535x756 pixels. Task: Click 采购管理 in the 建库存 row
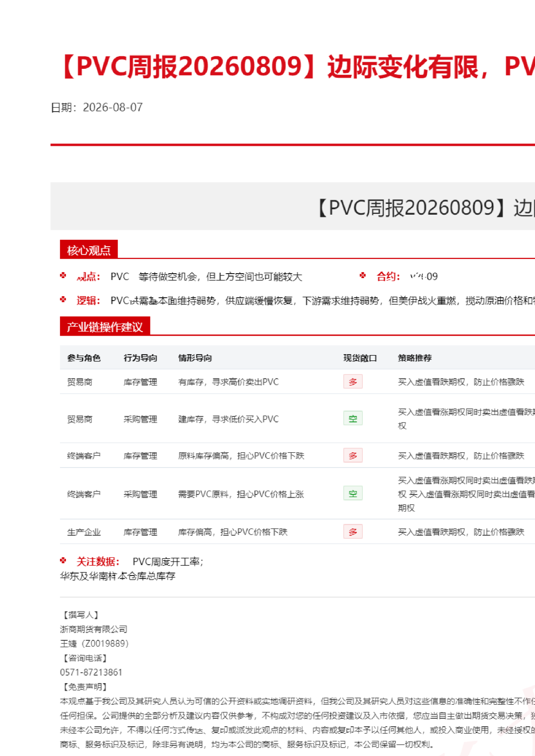(141, 419)
